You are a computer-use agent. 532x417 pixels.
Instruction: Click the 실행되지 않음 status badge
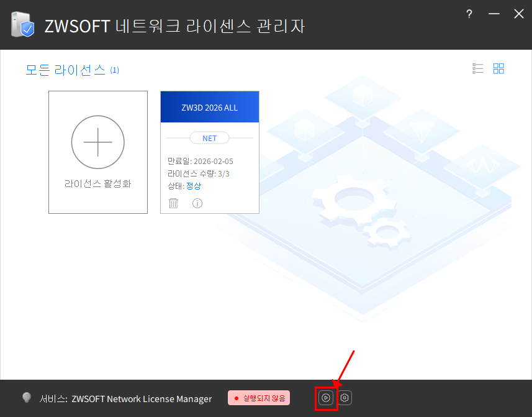[258, 398]
